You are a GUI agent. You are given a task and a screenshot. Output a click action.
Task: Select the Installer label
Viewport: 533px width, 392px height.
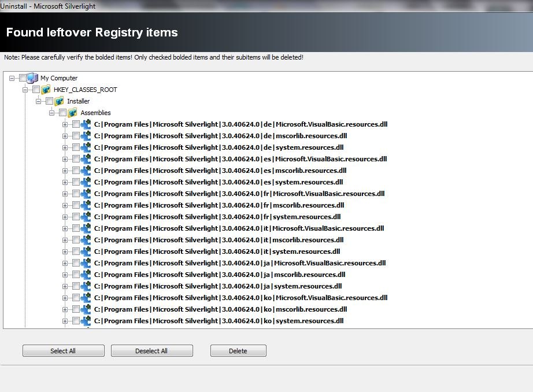tap(78, 101)
